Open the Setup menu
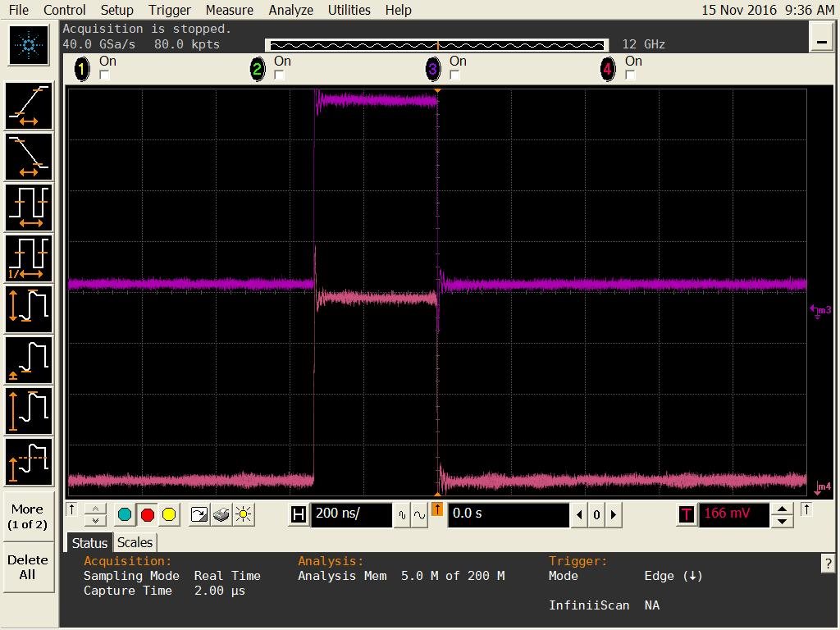This screenshot has width=840, height=630. (116, 10)
